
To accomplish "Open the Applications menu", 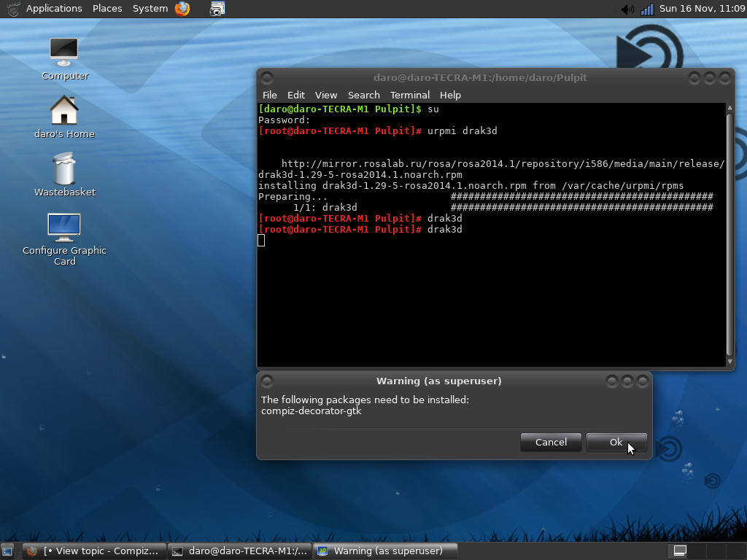I will tap(53, 9).
